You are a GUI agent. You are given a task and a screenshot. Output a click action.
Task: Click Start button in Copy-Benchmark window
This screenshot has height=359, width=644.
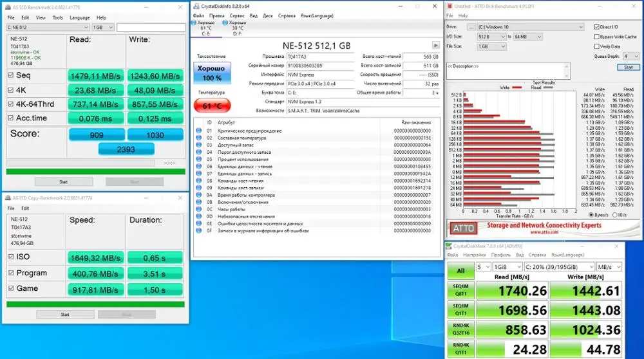click(x=65, y=314)
